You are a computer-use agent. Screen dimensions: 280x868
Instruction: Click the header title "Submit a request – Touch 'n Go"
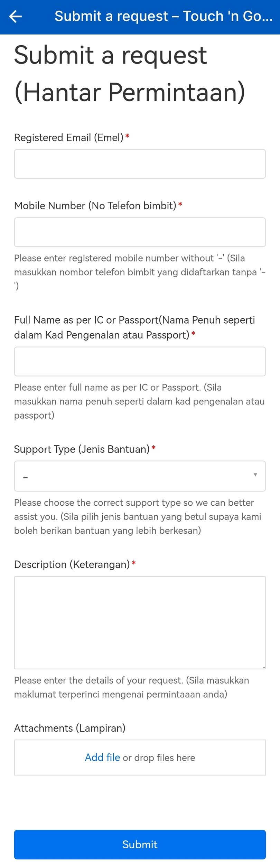(x=164, y=16)
